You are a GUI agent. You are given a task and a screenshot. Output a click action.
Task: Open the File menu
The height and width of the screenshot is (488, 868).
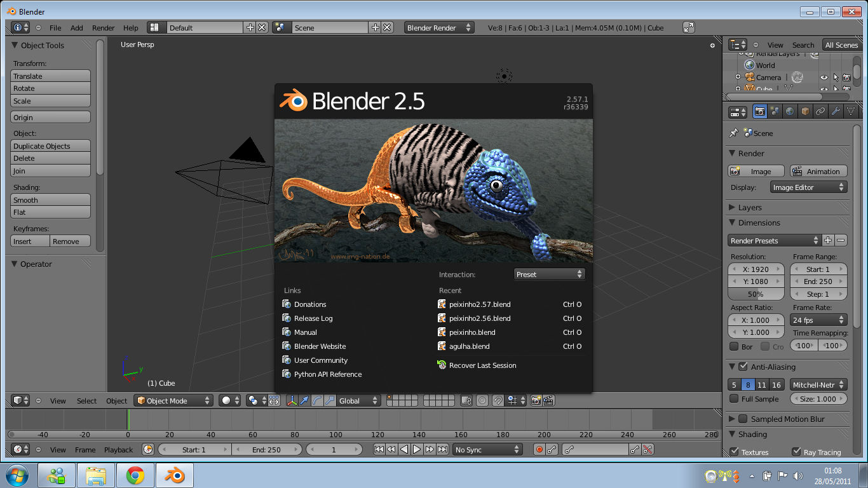point(55,28)
